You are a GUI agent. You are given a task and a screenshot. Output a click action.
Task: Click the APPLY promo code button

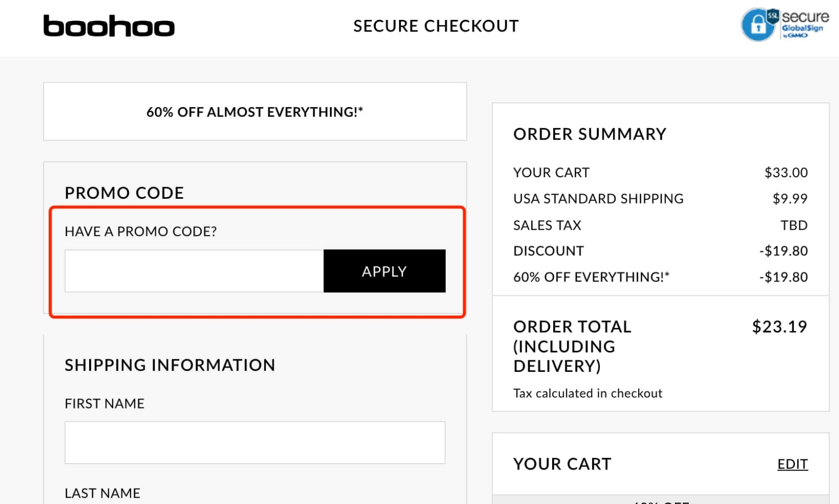coord(384,271)
